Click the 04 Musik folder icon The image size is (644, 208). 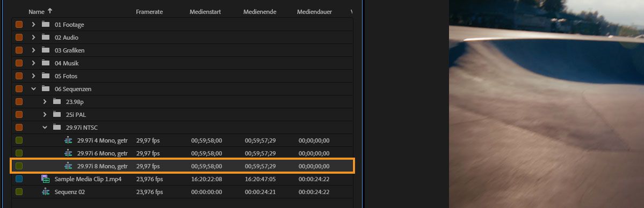(x=46, y=63)
